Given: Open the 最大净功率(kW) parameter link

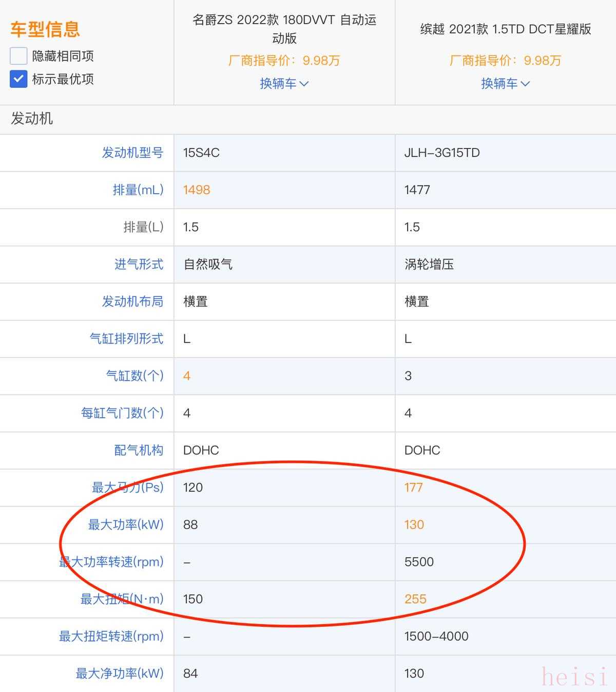Looking at the screenshot, I should [x=120, y=673].
